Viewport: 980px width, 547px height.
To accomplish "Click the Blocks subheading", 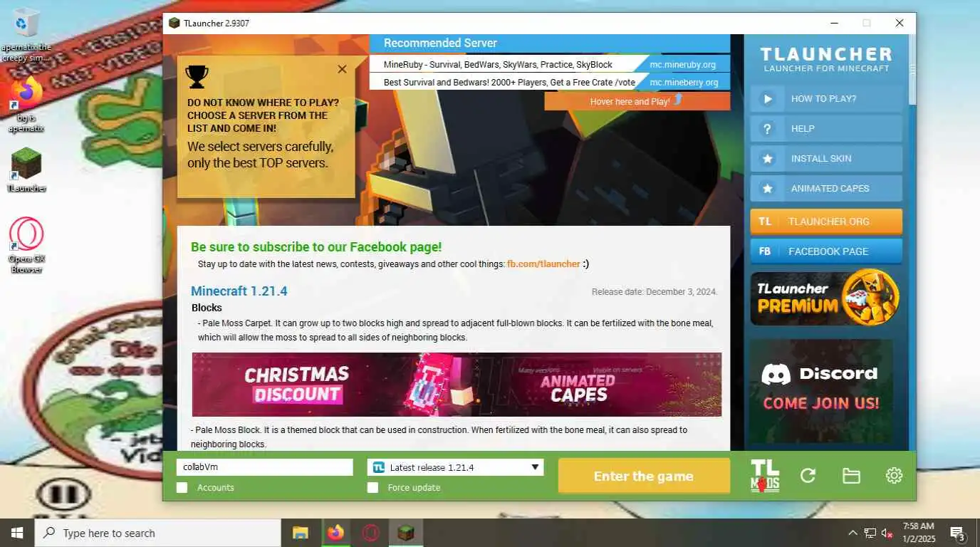I will pos(207,308).
